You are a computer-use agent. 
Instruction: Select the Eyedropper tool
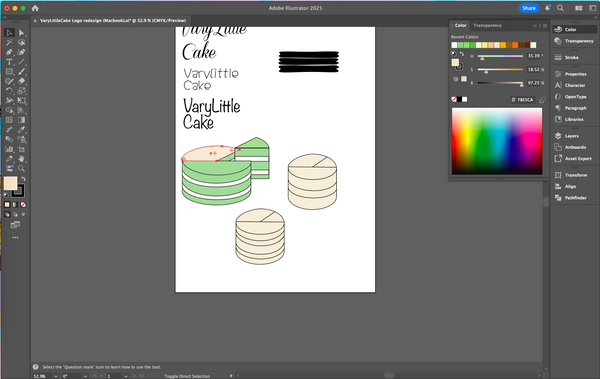pyautogui.click(x=21, y=130)
